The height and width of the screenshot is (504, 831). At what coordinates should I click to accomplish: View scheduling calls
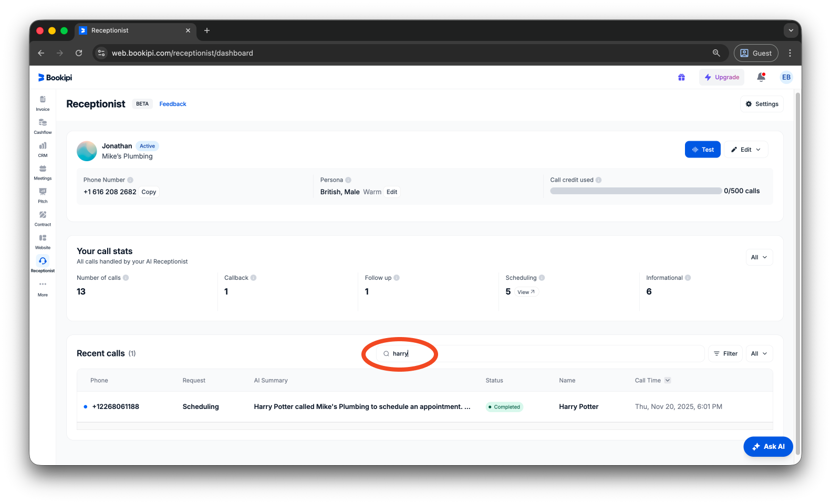tap(526, 292)
